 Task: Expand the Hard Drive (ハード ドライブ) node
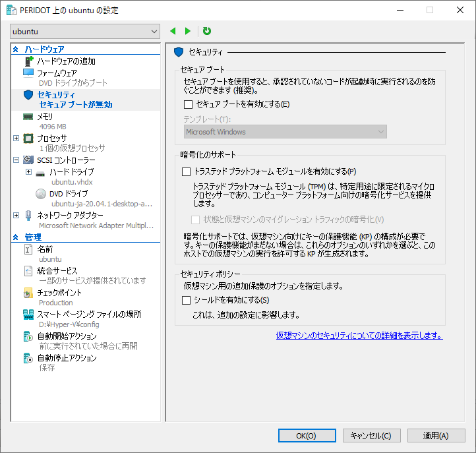pos(28,172)
